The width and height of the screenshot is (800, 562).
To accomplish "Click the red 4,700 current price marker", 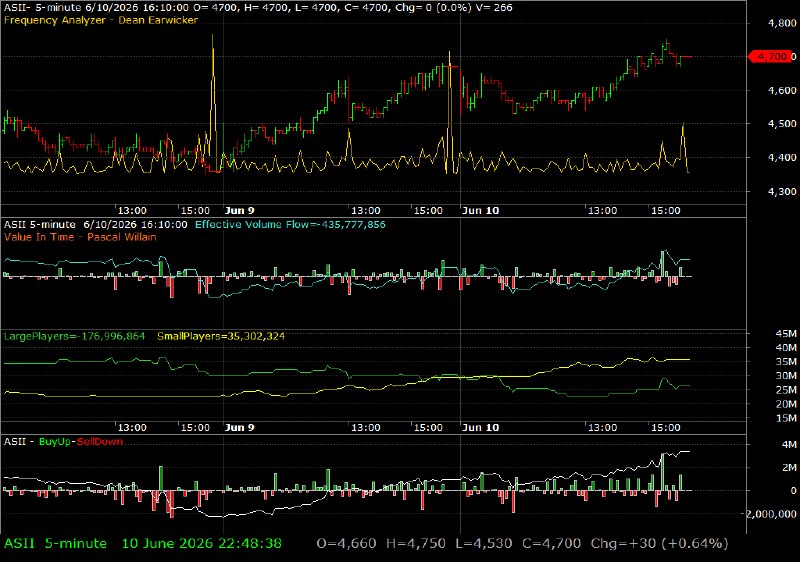I will [771, 56].
